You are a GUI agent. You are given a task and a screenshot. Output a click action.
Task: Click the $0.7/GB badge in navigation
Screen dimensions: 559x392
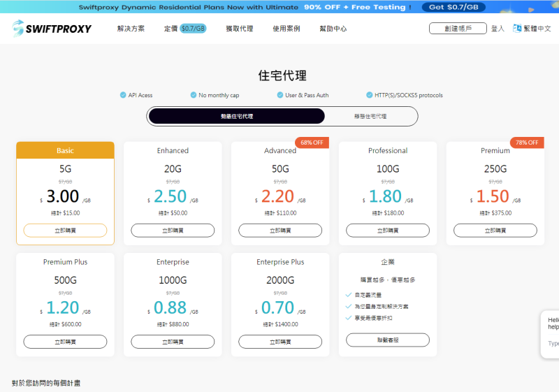pos(194,29)
